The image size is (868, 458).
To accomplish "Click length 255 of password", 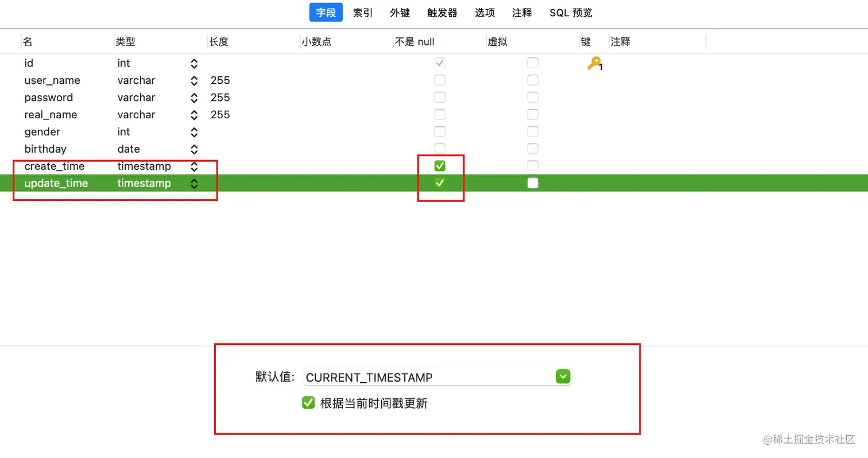I will (x=220, y=98).
